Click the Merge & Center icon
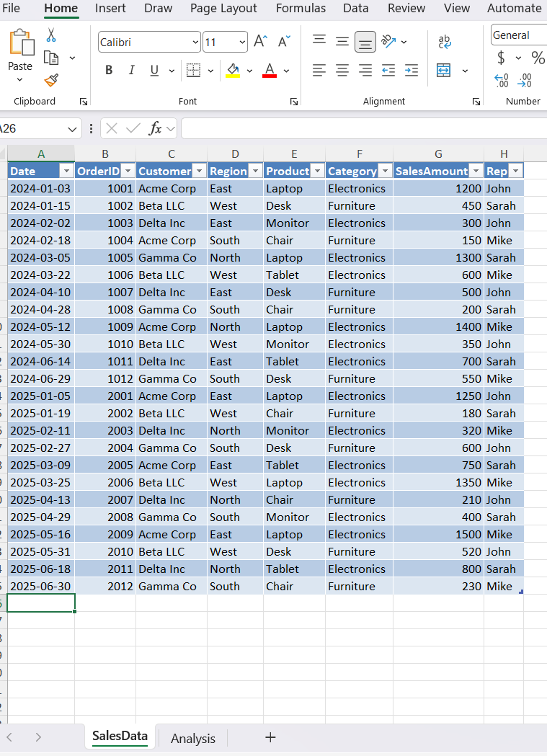 coord(444,70)
